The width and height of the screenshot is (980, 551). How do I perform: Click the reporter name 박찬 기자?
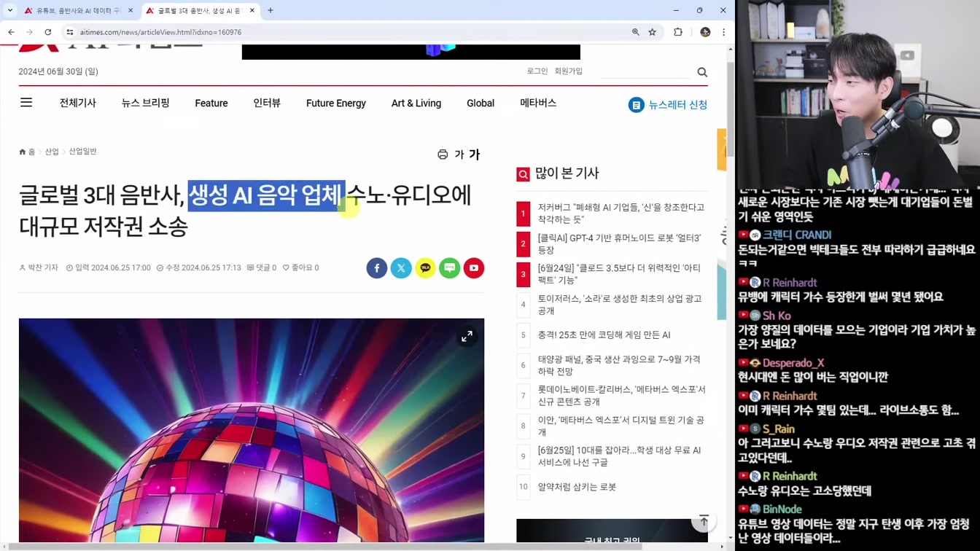(x=39, y=268)
